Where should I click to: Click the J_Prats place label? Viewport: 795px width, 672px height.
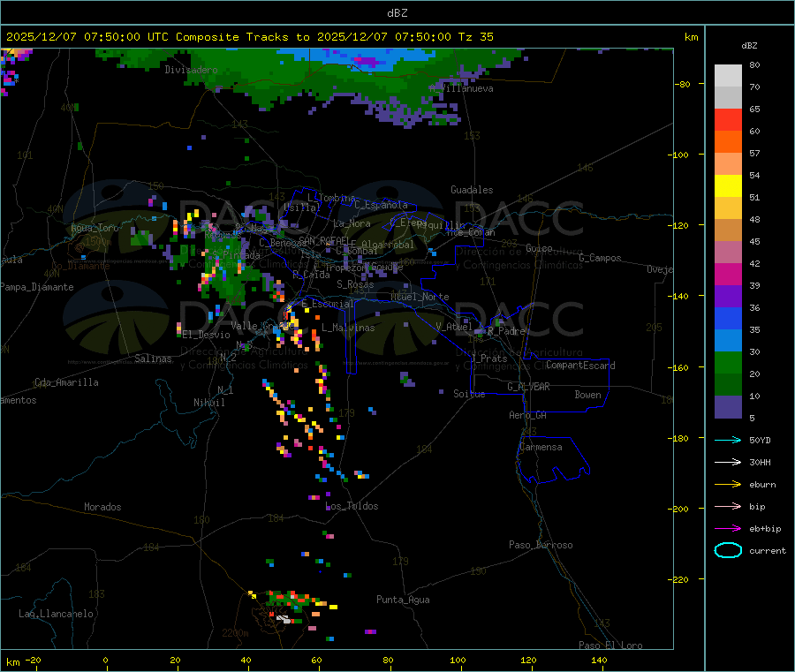click(489, 359)
